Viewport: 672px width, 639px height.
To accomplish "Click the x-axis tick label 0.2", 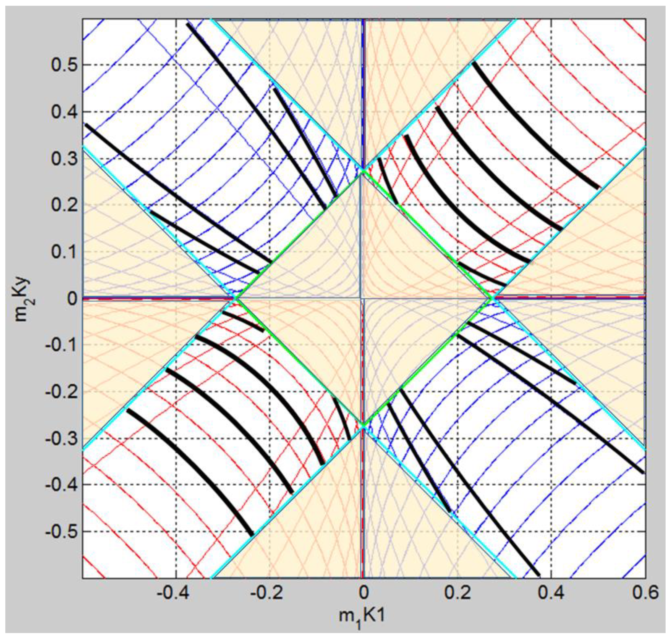I will (x=457, y=592).
